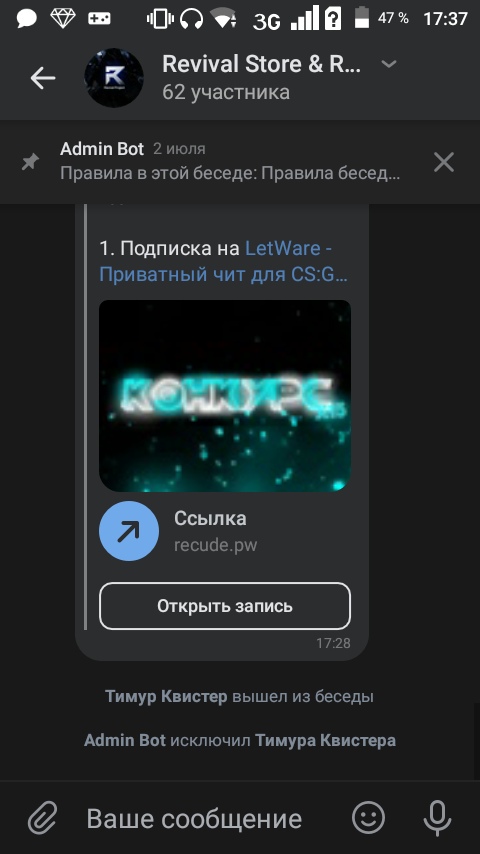Open LetWare private cheat link

pos(223,261)
